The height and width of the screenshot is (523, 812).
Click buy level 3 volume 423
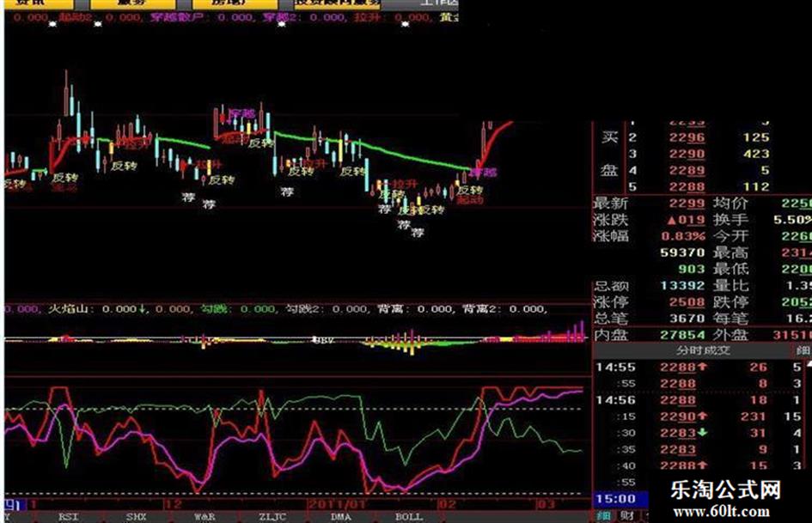click(x=756, y=155)
